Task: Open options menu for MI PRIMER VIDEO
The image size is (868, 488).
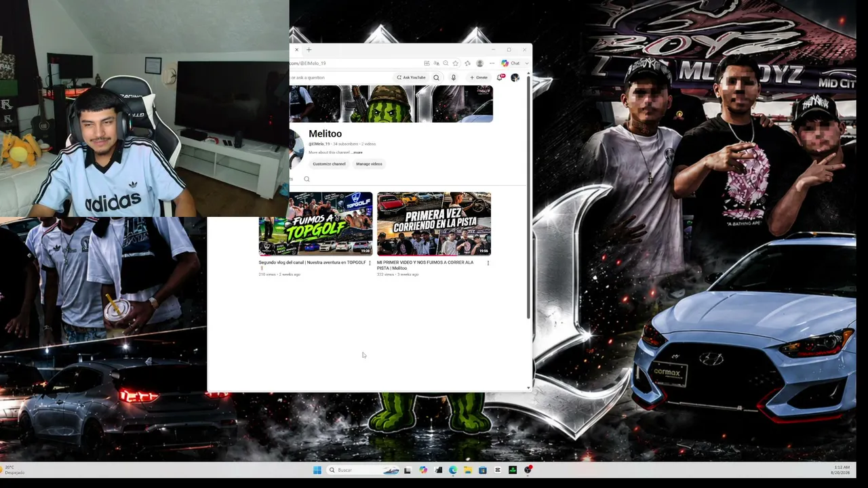Action: tap(488, 263)
